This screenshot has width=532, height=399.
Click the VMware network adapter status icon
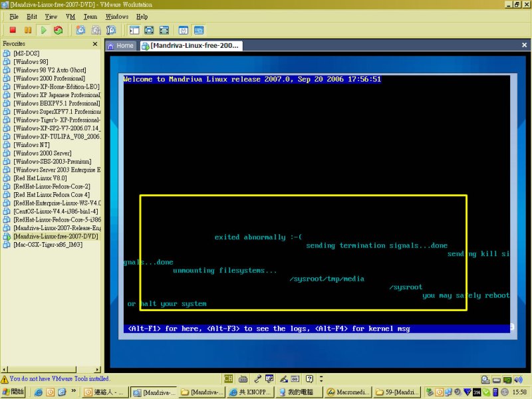507,380
